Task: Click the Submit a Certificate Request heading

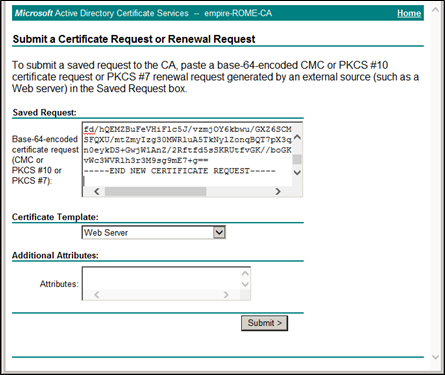Action: pos(134,39)
